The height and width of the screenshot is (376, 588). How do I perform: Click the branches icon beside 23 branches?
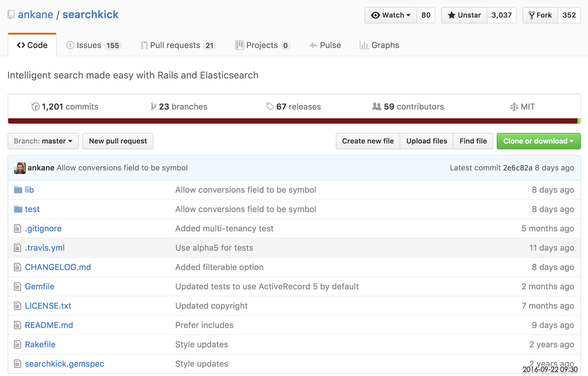pyautogui.click(x=154, y=107)
